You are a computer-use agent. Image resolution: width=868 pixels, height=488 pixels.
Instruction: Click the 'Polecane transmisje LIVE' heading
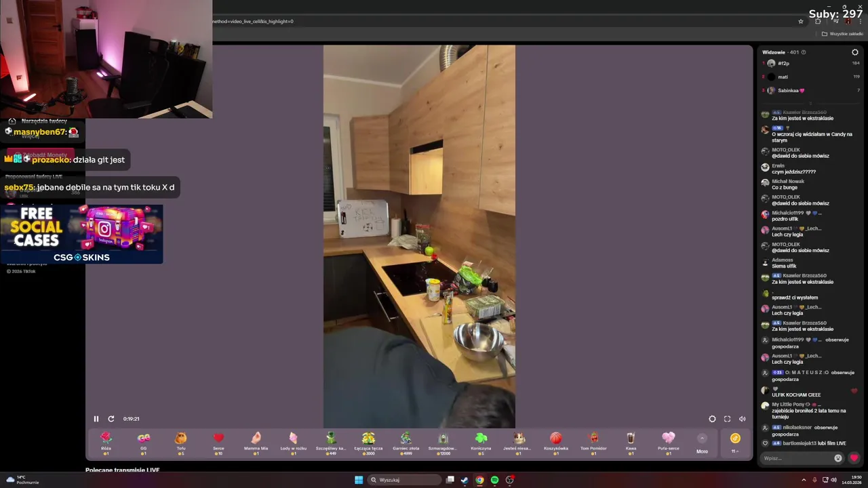pyautogui.click(x=123, y=470)
